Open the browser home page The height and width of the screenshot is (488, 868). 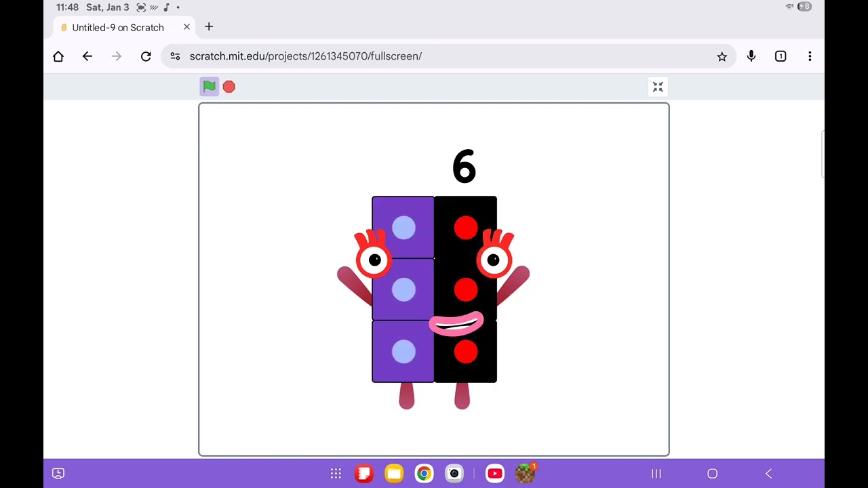(58, 56)
